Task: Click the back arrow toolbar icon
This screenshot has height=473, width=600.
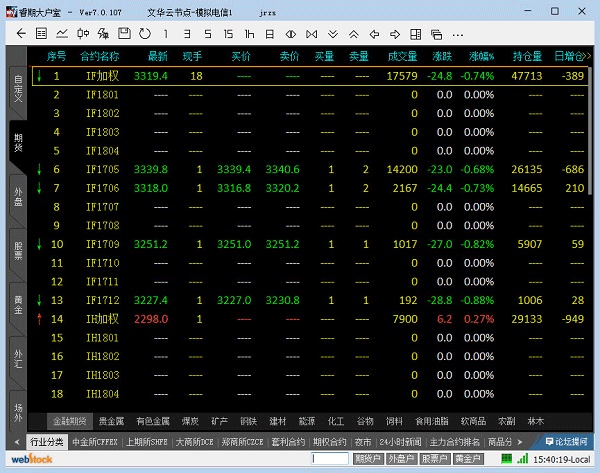Action: 19,33
